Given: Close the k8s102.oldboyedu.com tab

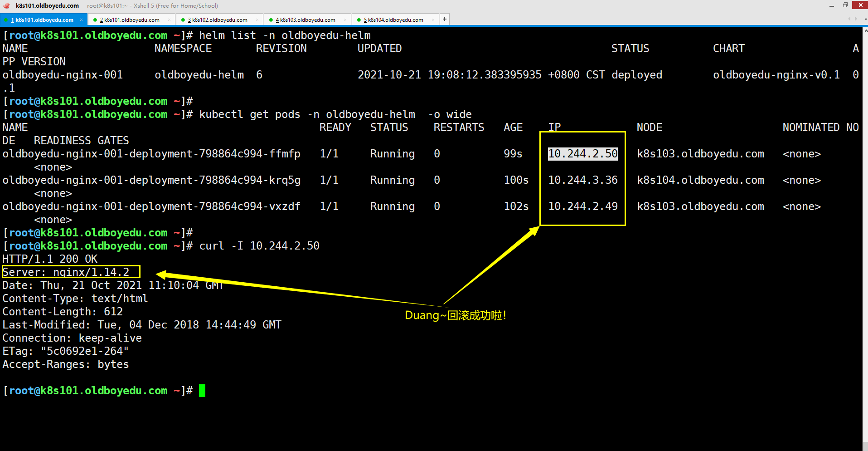Looking at the screenshot, I should 257,20.
